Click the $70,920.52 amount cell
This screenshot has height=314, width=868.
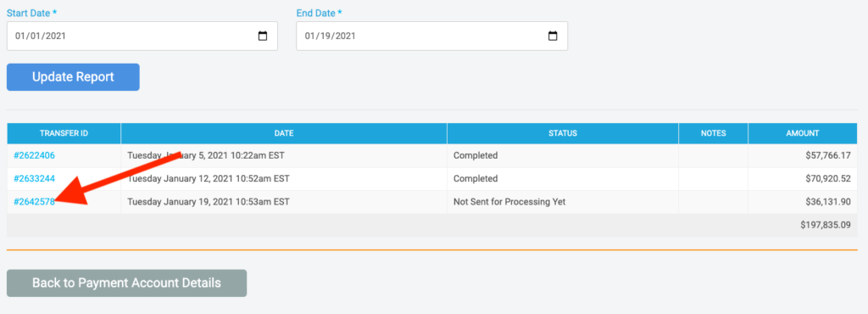coord(803,179)
